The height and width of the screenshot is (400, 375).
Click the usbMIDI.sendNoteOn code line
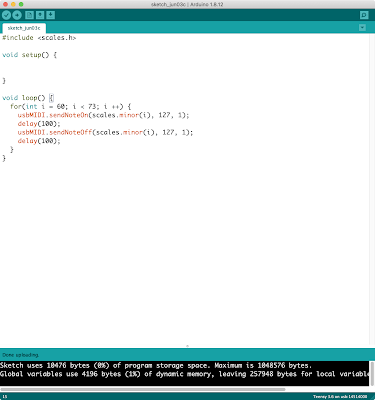pyautogui.click(x=103, y=115)
